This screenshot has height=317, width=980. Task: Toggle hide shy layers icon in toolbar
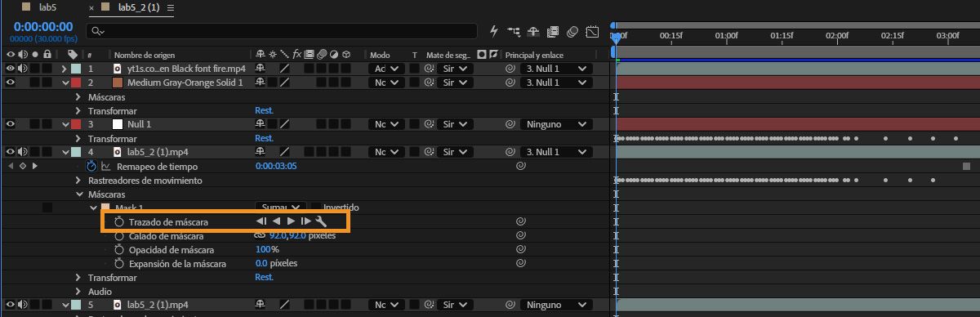tap(533, 31)
